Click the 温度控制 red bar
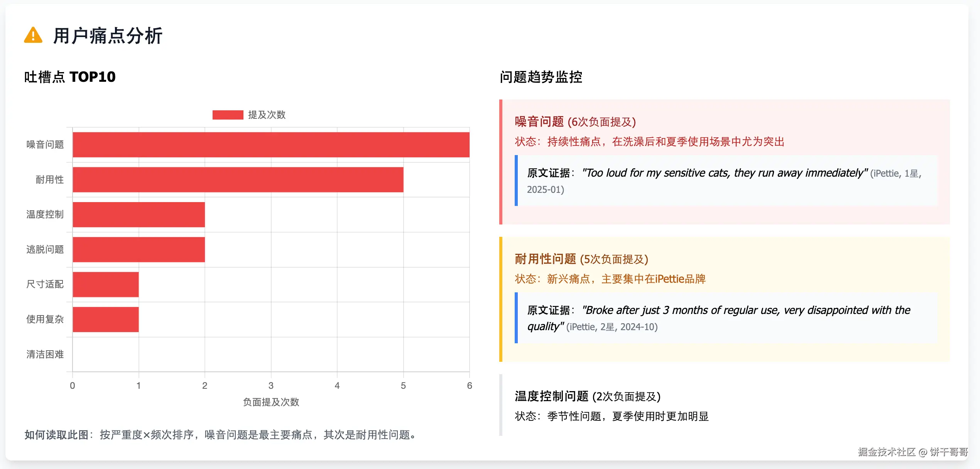Screen dimensions: 980x469 pos(139,214)
